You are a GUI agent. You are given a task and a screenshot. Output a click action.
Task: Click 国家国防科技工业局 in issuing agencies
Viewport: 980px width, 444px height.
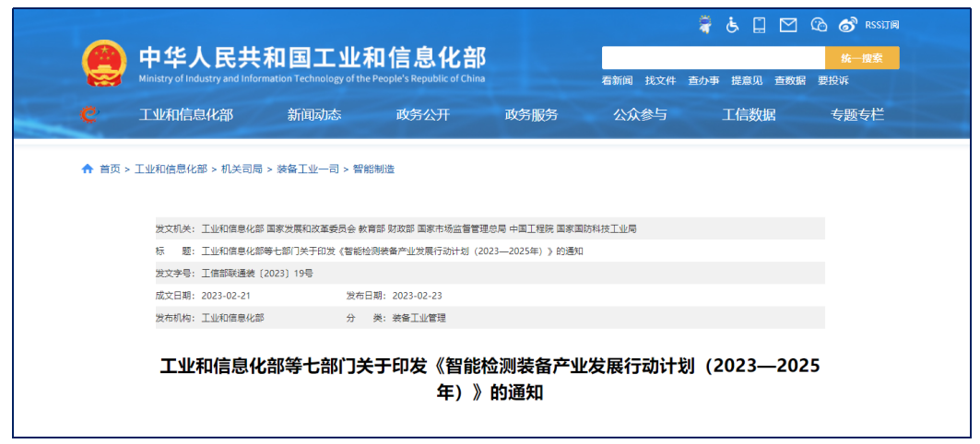(x=596, y=228)
